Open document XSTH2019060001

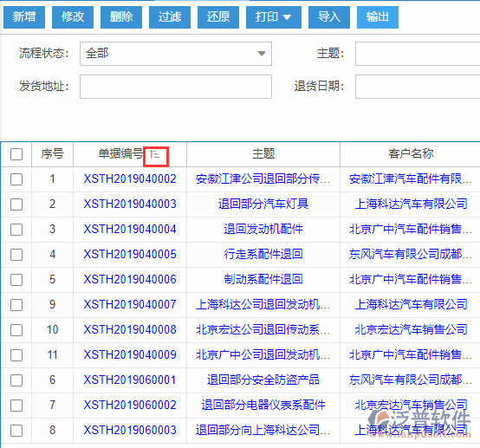click(130, 380)
